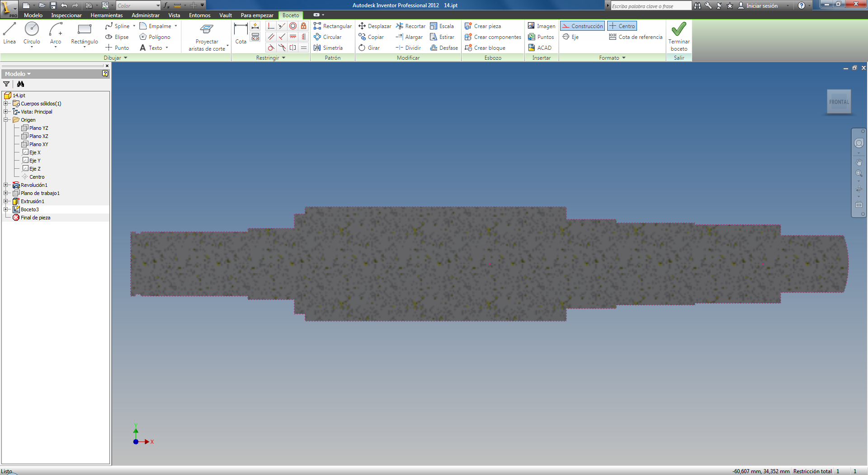Open browser help question icon
Image resolution: width=868 pixels, height=475 pixels.
pyautogui.click(x=105, y=74)
